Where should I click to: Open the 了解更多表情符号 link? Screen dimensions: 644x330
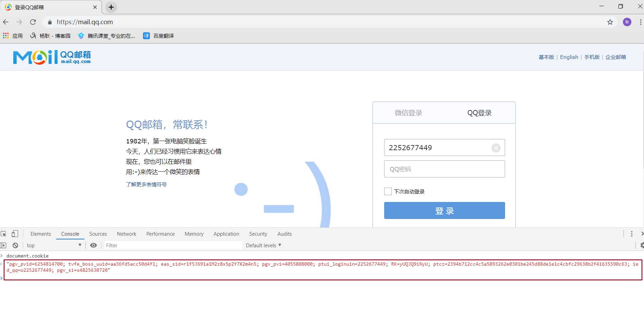tap(146, 184)
